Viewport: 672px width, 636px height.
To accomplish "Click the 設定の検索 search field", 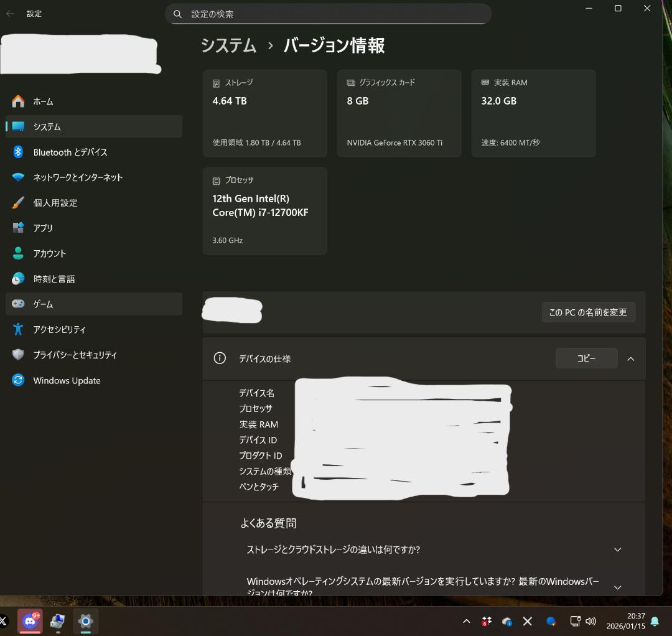I will click(329, 13).
